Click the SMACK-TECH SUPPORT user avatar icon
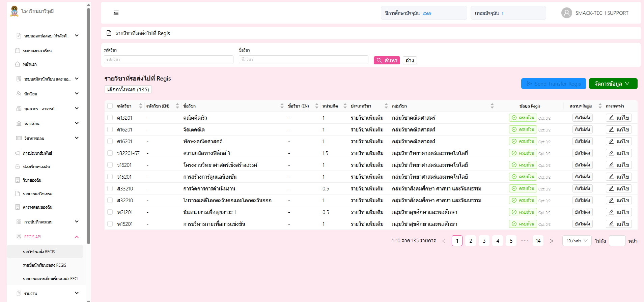Image resolution: width=644 pixels, height=302 pixels. [567, 13]
